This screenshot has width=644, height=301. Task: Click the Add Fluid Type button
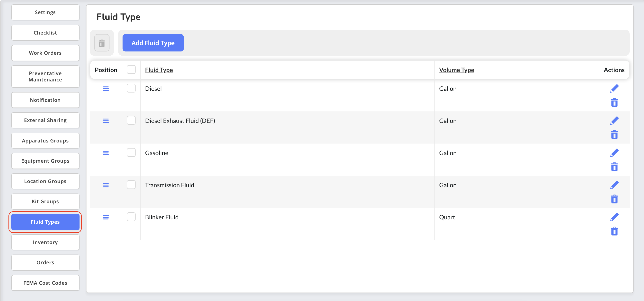click(153, 43)
